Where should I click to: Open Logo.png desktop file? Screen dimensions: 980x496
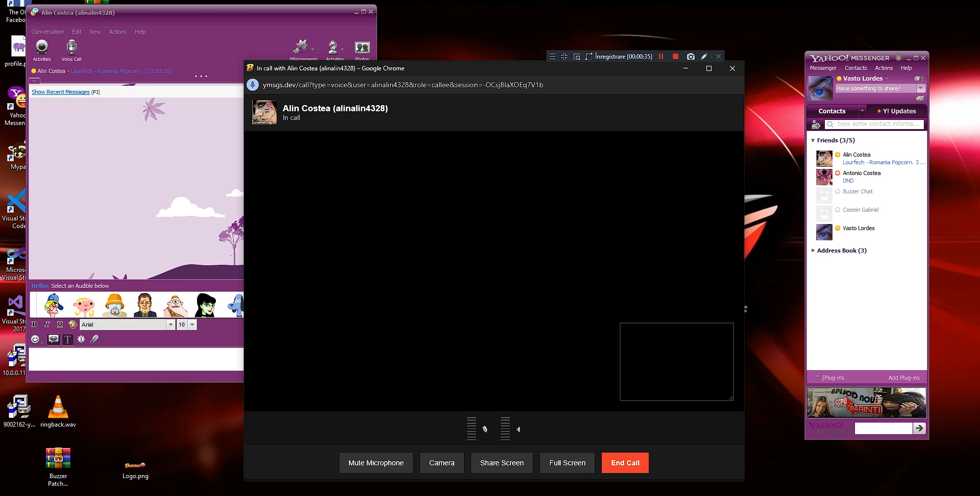click(135, 470)
